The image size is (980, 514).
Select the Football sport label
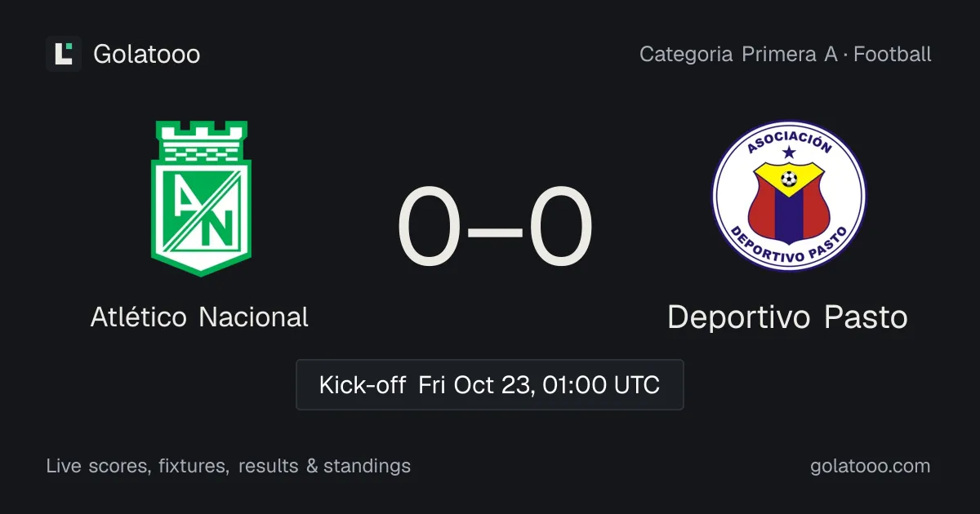(893, 55)
